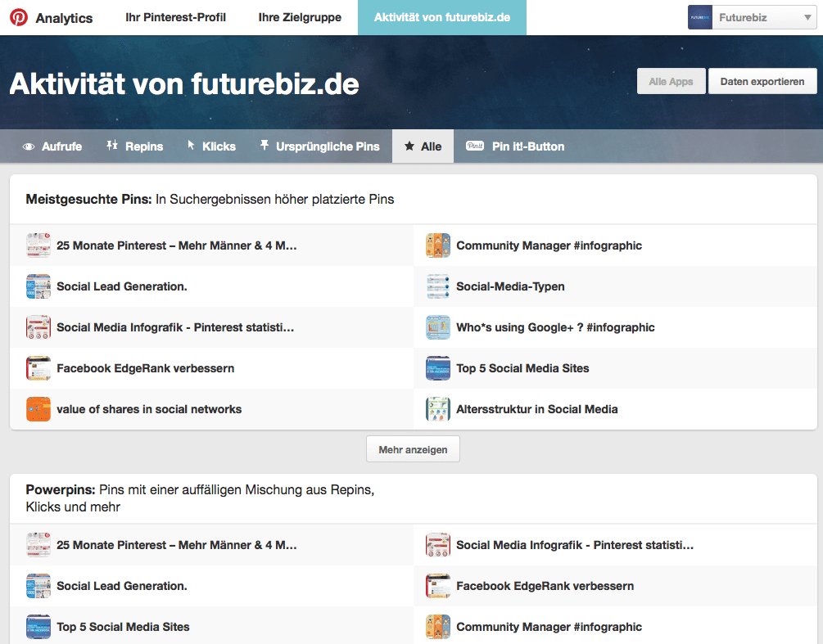This screenshot has height=644, width=823.
Task: Open thumbnail of Community Manager pin in Meistgesuchte Pins
Action: [x=438, y=245]
